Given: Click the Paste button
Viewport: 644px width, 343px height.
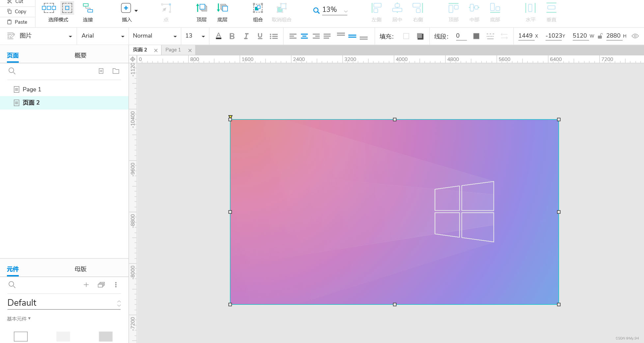Looking at the screenshot, I should pos(17,22).
